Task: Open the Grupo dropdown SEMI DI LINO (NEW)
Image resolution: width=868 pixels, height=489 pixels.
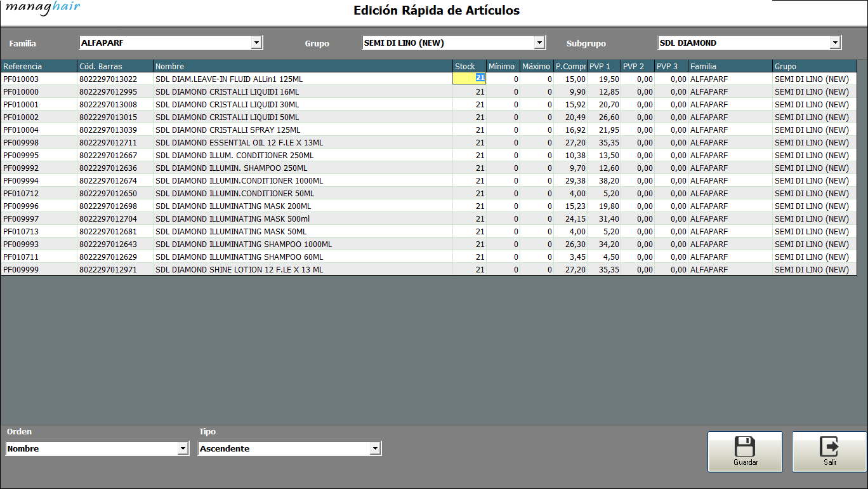Action: click(454, 43)
